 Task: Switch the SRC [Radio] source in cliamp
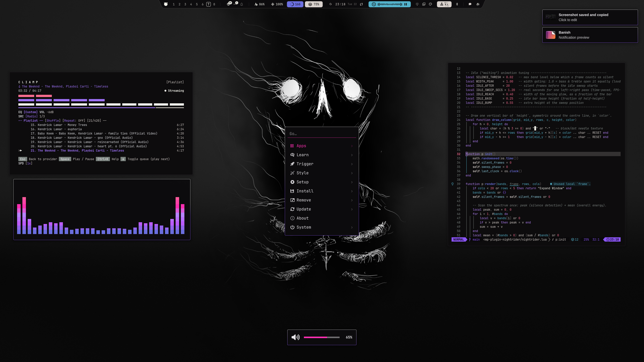[28, 116]
